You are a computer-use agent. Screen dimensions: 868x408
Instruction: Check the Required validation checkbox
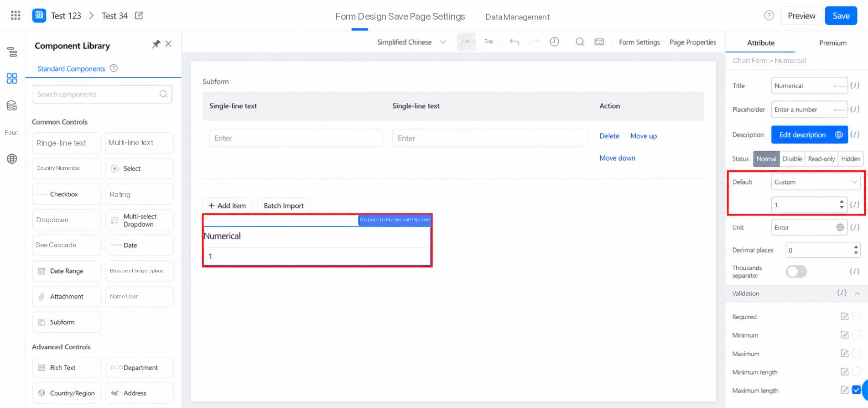(856, 316)
